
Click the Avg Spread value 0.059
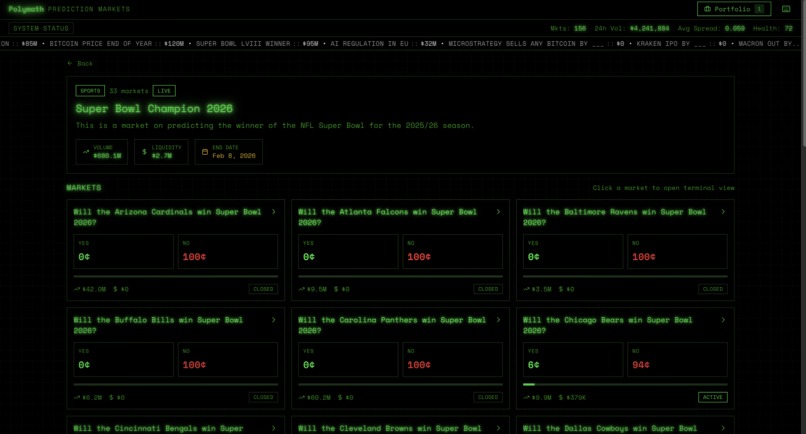coord(735,28)
